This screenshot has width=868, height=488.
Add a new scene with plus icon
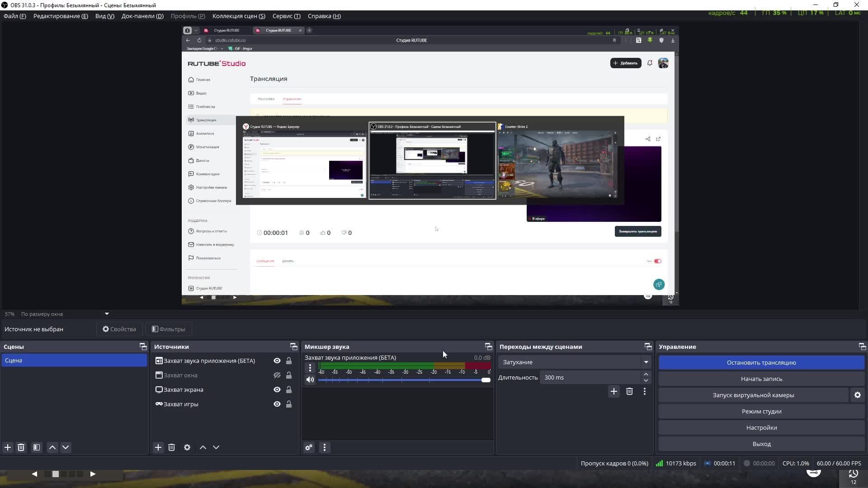(x=8, y=447)
